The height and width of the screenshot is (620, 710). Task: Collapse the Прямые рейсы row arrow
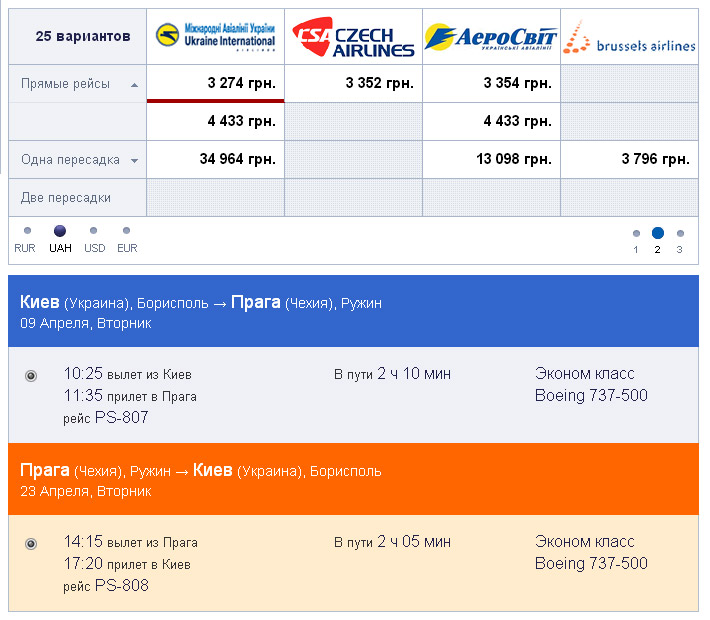(134, 85)
